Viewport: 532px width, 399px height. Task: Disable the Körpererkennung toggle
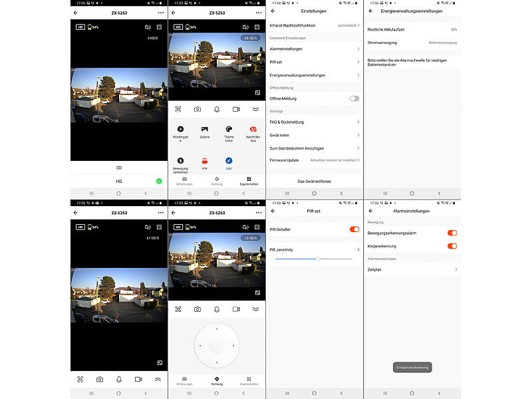(452, 246)
